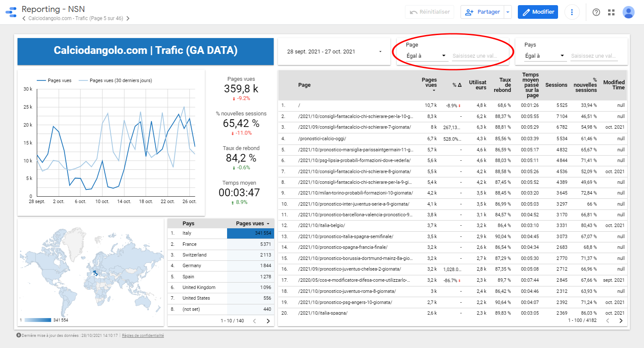The width and height of the screenshot is (644, 348).
Task: Go to next page of pages table
Action: tap(621, 321)
